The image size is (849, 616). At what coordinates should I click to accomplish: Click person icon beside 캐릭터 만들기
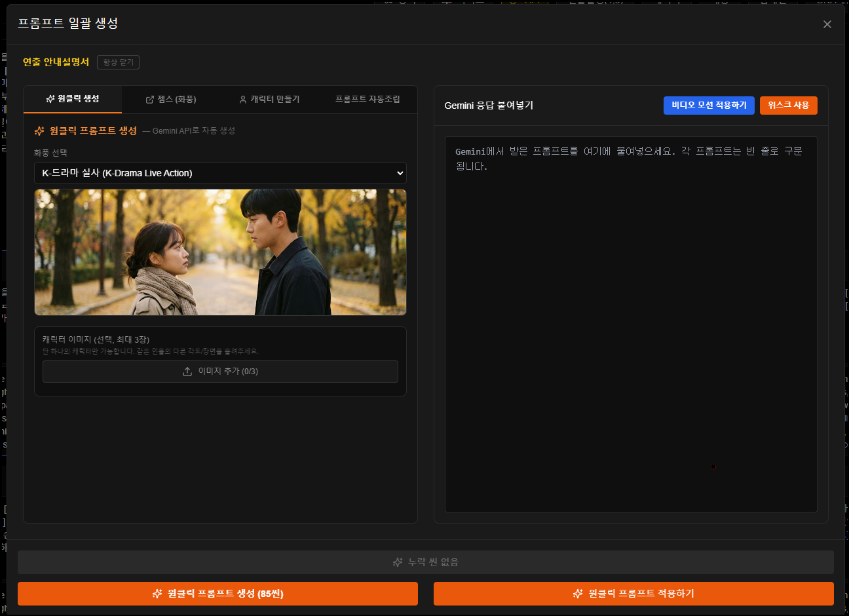click(x=243, y=100)
